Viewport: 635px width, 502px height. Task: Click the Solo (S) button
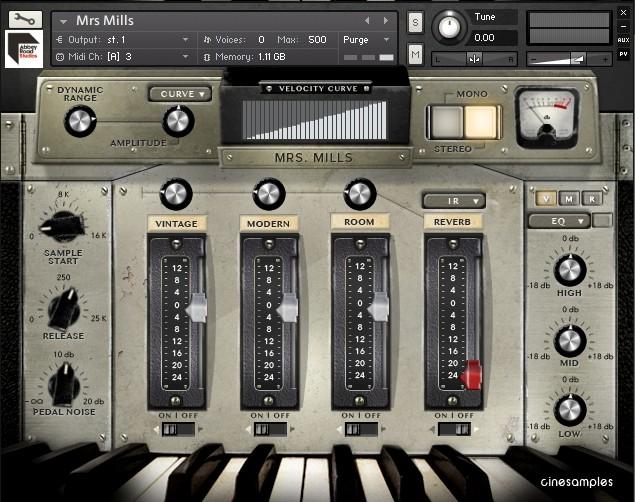click(415, 22)
